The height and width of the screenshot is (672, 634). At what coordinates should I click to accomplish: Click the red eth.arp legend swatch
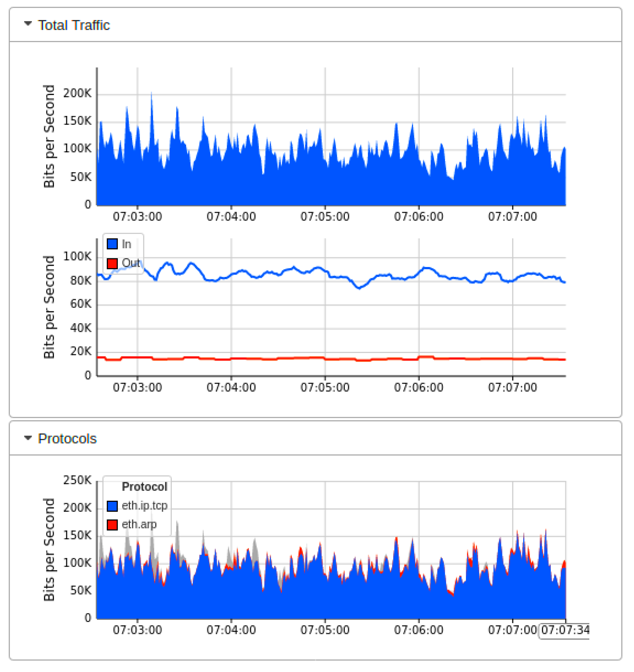(x=112, y=525)
